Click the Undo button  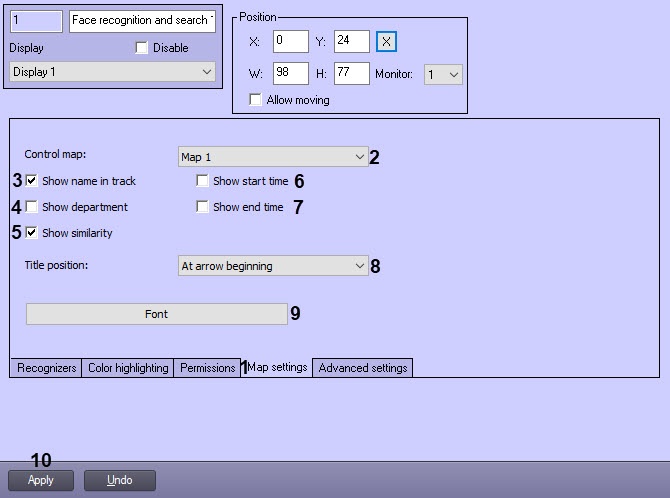click(x=120, y=480)
